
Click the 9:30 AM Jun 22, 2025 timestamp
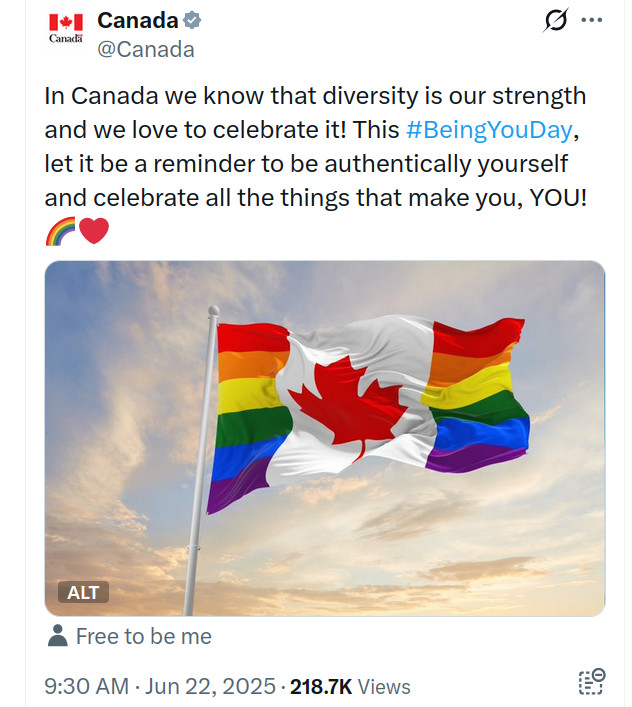pos(160,686)
